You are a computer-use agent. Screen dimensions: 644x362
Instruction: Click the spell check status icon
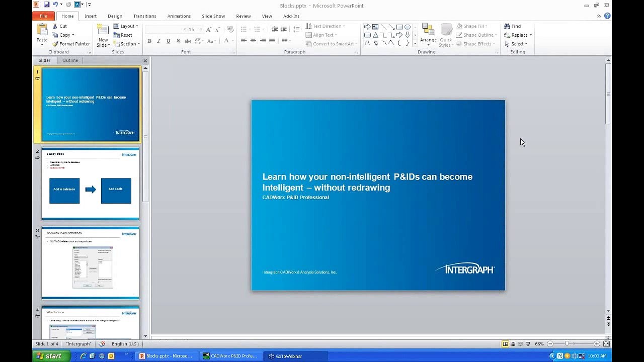[102, 344]
